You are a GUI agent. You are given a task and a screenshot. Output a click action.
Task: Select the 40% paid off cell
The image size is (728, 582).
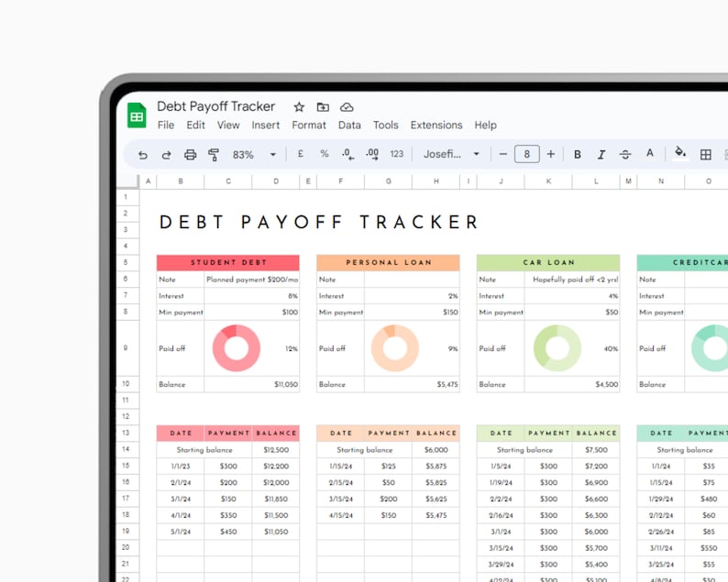[611, 348]
